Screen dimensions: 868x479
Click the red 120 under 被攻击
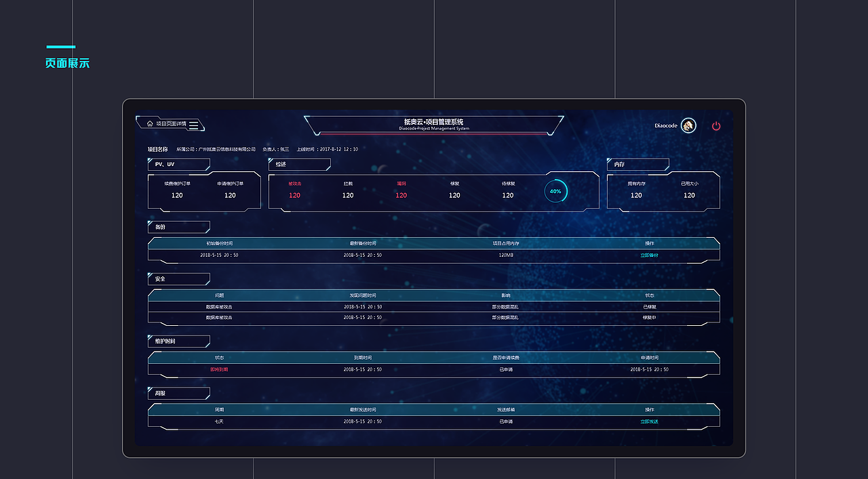(x=294, y=195)
